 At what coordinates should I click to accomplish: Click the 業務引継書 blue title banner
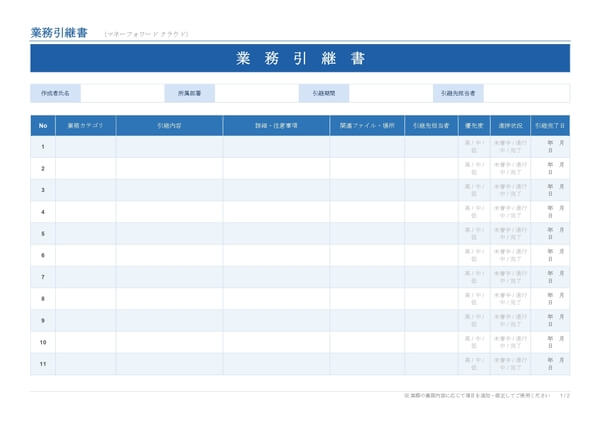click(300, 58)
